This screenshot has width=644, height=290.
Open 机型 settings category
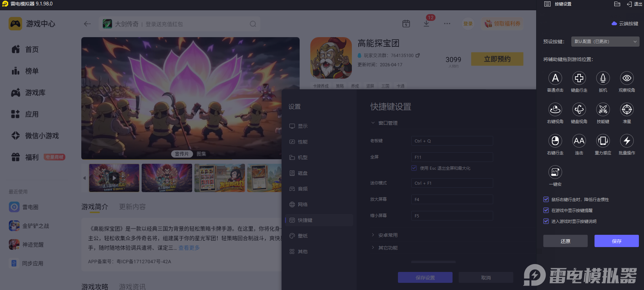pyautogui.click(x=319, y=157)
